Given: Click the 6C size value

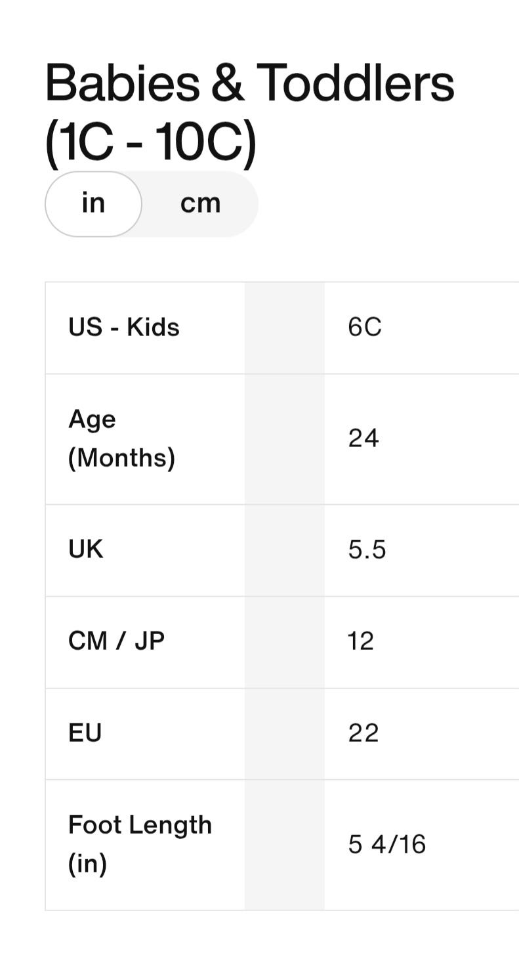Looking at the screenshot, I should pyautogui.click(x=365, y=327).
